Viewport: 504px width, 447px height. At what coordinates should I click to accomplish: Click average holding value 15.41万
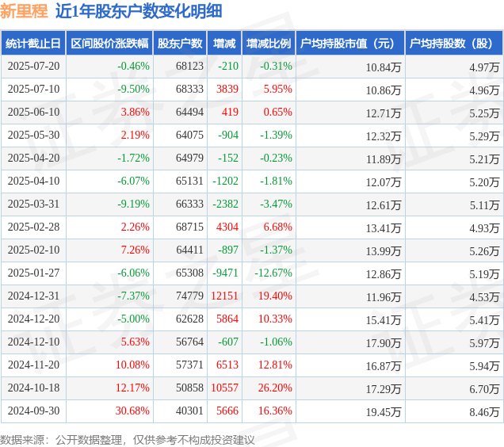click(384, 320)
